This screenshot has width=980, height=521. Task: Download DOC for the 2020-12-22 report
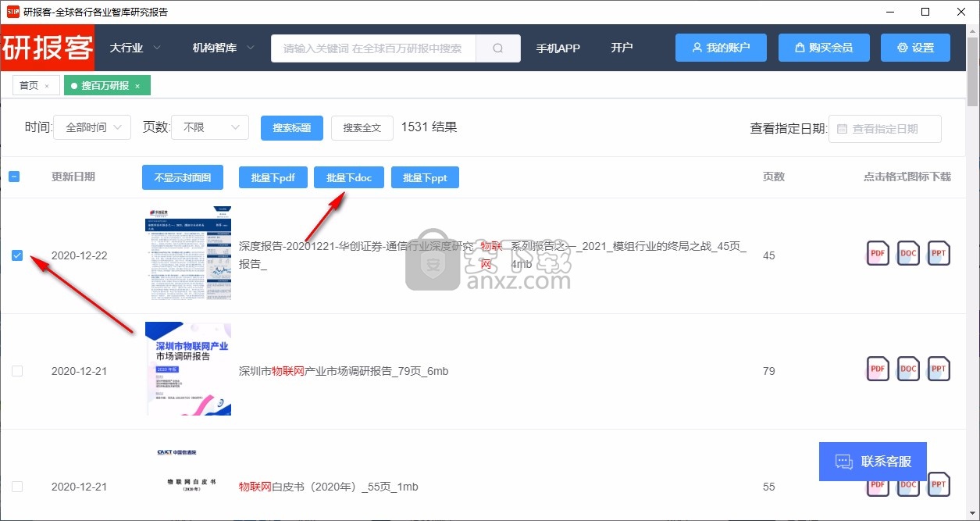pos(908,254)
